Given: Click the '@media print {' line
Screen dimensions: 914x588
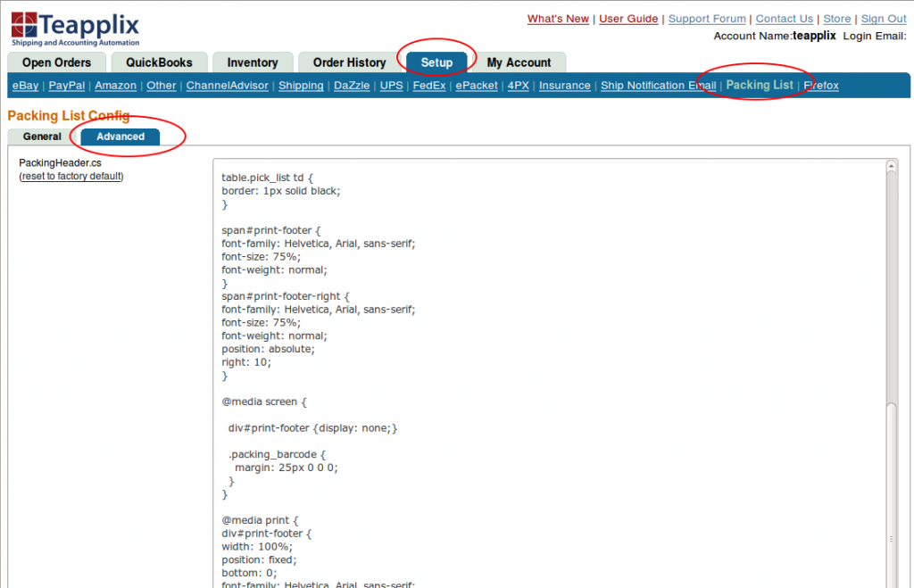Looking at the screenshot, I should [x=260, y=520].
